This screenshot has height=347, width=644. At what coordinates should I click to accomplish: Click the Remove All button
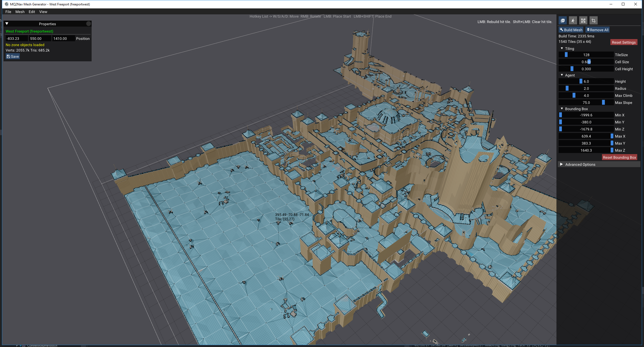point(597,30)
